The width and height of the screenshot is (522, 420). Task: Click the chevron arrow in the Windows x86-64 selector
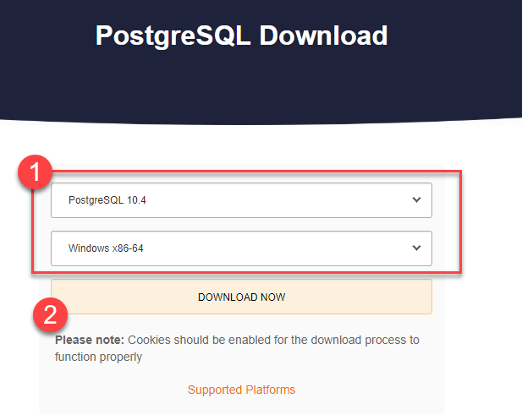pos(415,248)
